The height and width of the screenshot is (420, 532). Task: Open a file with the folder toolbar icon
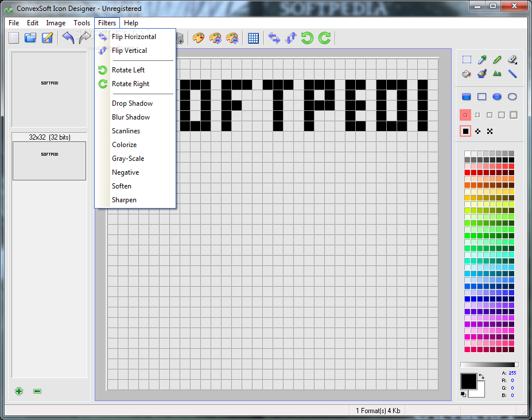(x=30, y=38)
